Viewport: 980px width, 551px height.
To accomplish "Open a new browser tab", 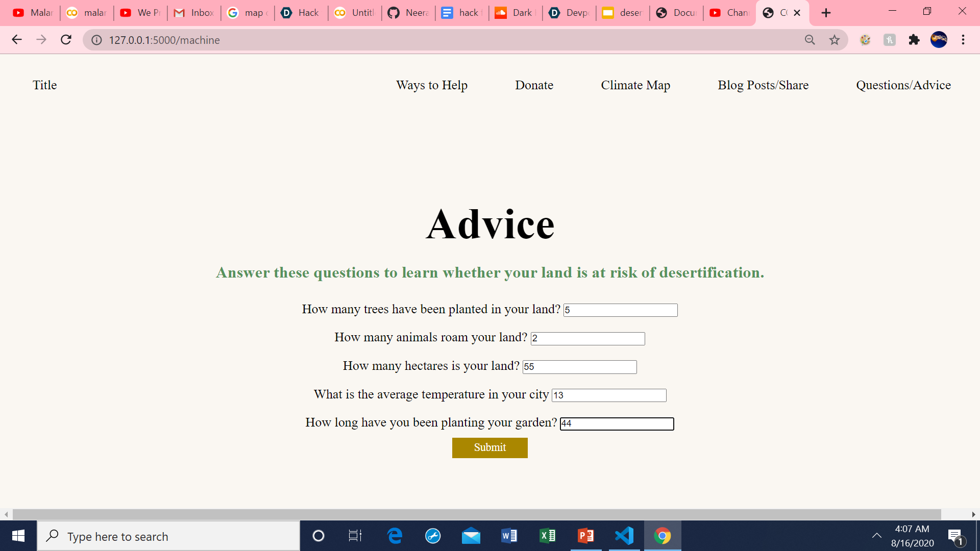I will point(826,13).
